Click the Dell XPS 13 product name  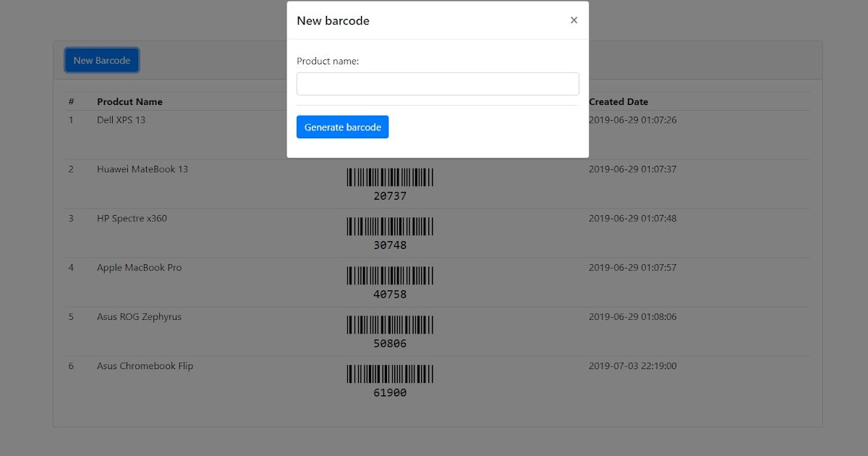click(x=121, y=119)
